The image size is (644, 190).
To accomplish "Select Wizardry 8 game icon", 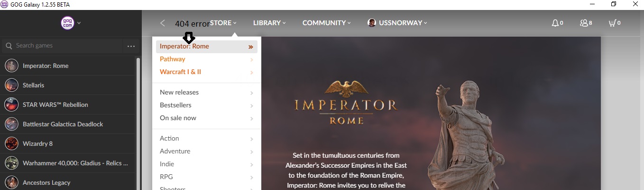I will [x=11, y=143].
